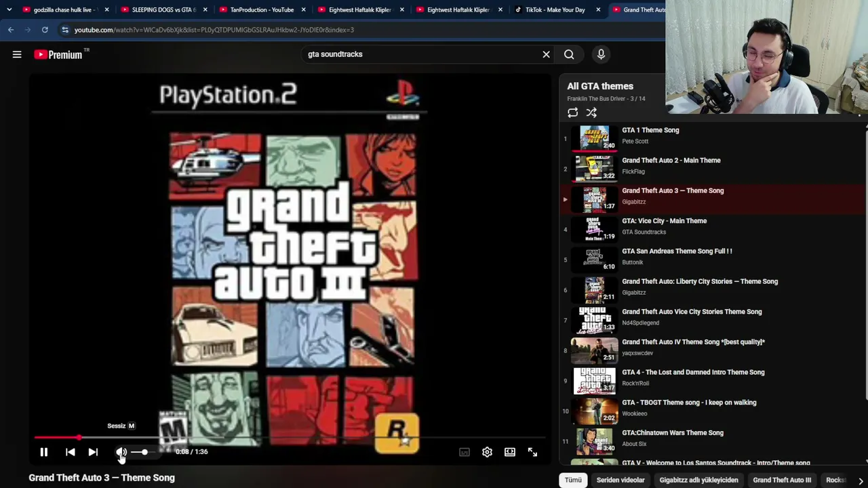The width and height of the screenshot is (868, 488).
Task: Click the currently playing GTA 3 thumbnail
Action: pyautogui.click(x=595, y=199)
